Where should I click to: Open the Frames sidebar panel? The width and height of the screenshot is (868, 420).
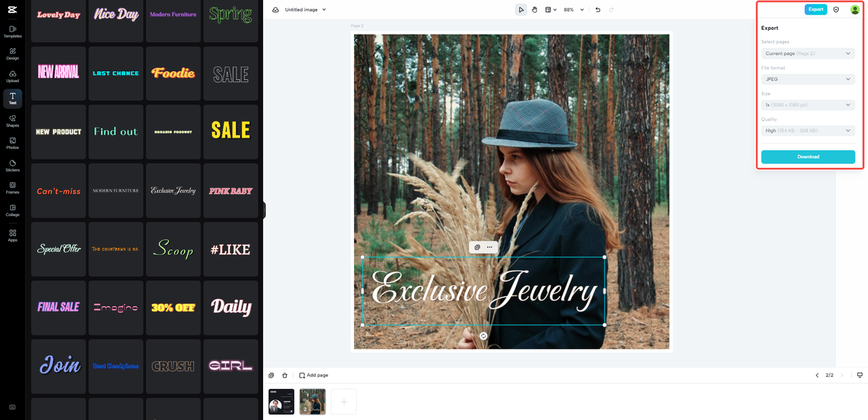pyautogui.click(x=12, y=188)
